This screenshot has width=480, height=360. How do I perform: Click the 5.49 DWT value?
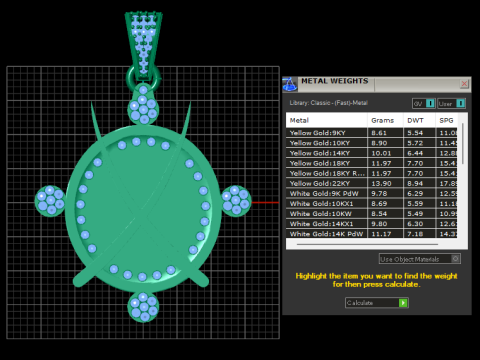coord(415,214)
